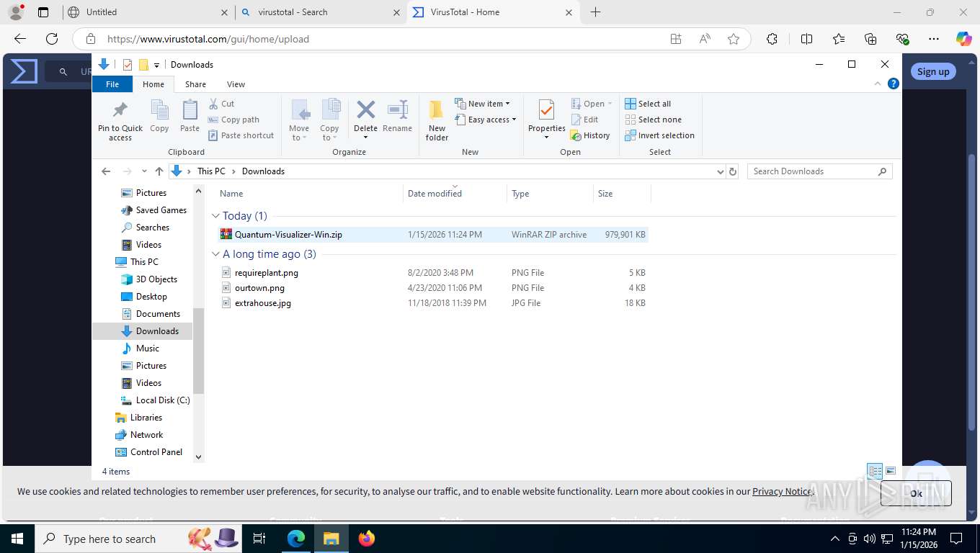Open Desktop in navigation pane
This screenshot has height=553, width=980.
coord(143,297)
